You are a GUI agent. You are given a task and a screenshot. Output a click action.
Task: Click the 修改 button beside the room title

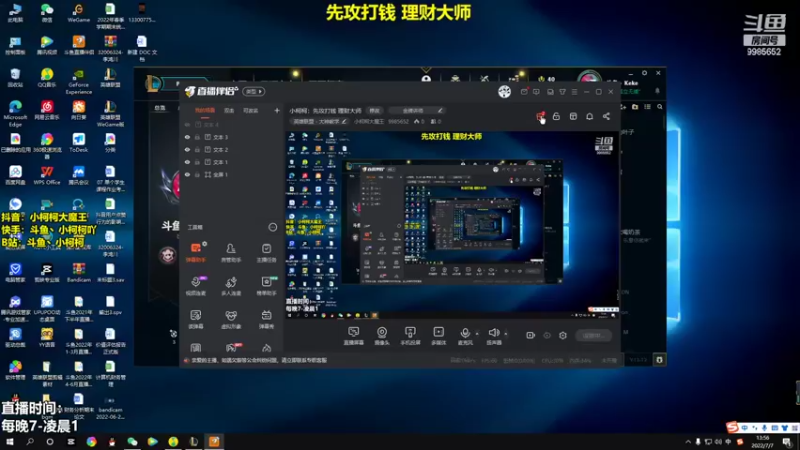tap(375, 110)
